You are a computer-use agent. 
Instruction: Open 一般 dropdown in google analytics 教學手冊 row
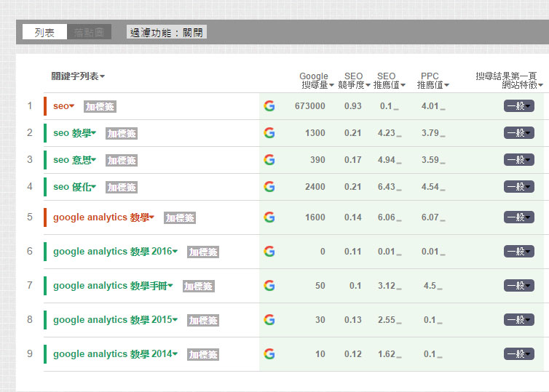pyautogui.click(x=519, y=286)
